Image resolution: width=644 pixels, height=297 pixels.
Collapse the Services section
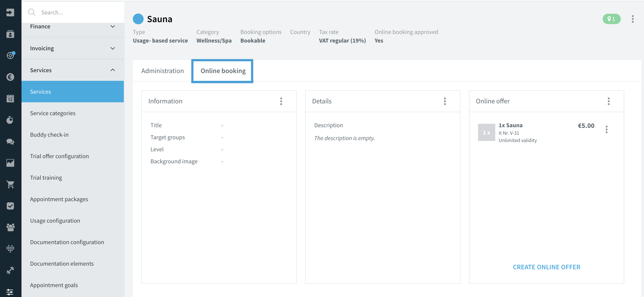pos(73,70)
